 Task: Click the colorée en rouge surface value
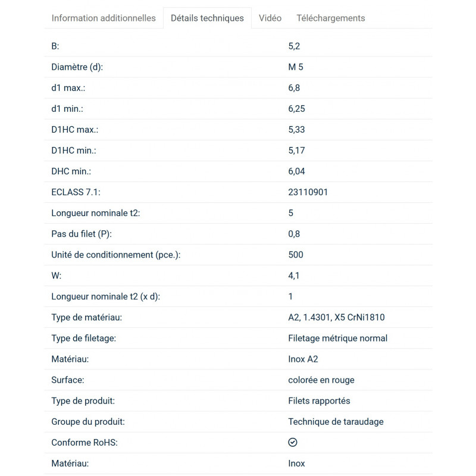[321, 380]
